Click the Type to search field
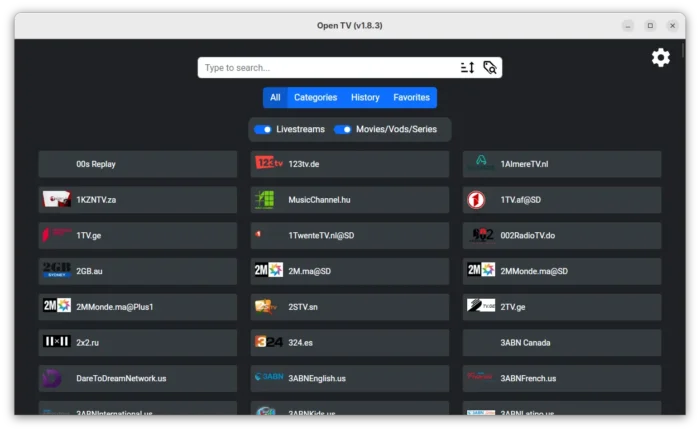700x431 pixels. click(325, 68)
